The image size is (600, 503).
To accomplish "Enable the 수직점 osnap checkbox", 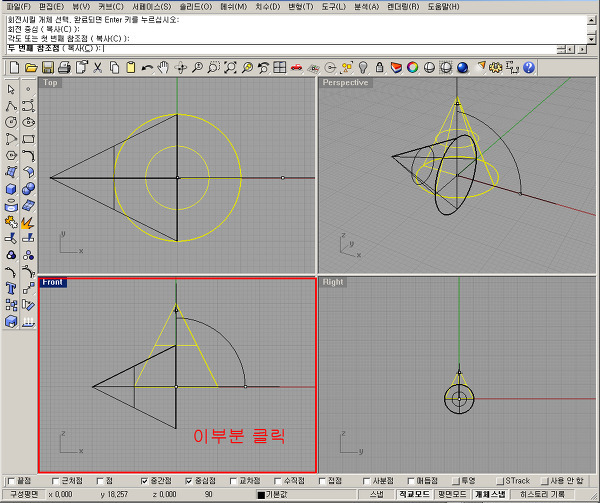I will tap(277, 481).
